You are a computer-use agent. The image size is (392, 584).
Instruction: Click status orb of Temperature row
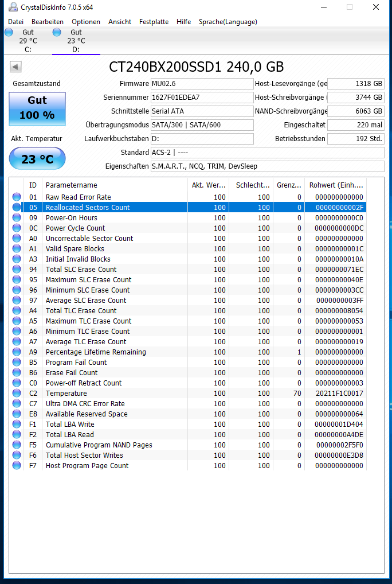tap(17, 393)
